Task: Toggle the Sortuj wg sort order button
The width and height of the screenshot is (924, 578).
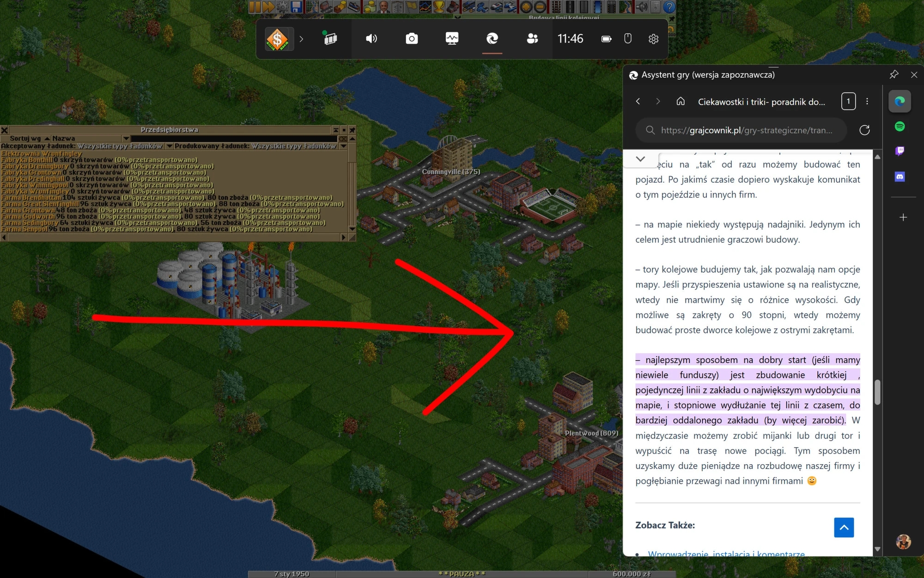Action: point(25,138)
